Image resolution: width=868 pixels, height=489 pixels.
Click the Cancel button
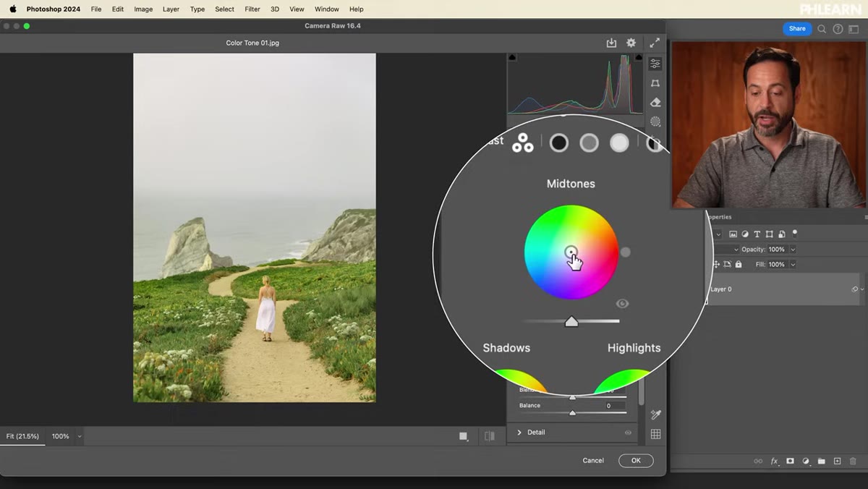(x=593, y=461)
